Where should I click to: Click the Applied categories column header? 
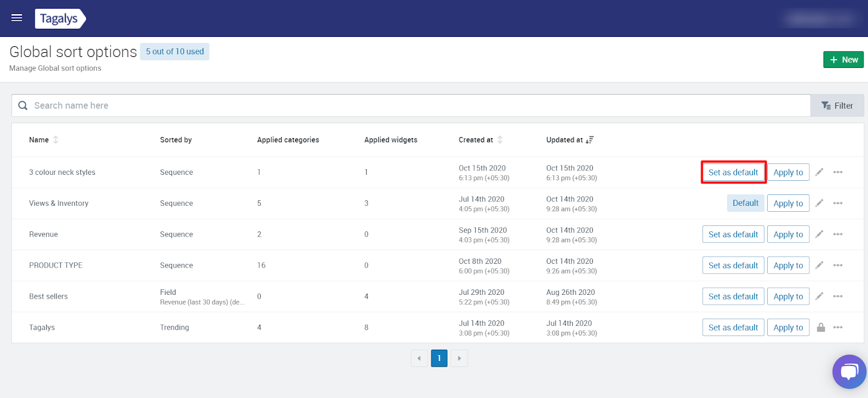288,140
